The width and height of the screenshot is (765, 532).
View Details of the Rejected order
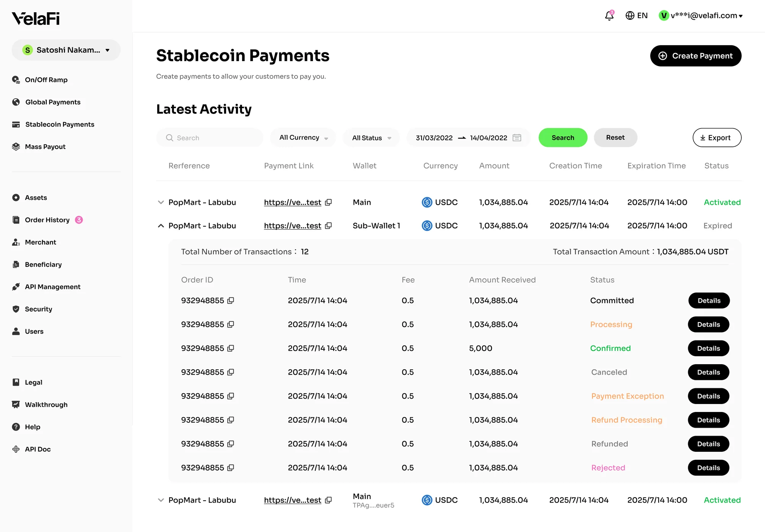tap(708, 468)
